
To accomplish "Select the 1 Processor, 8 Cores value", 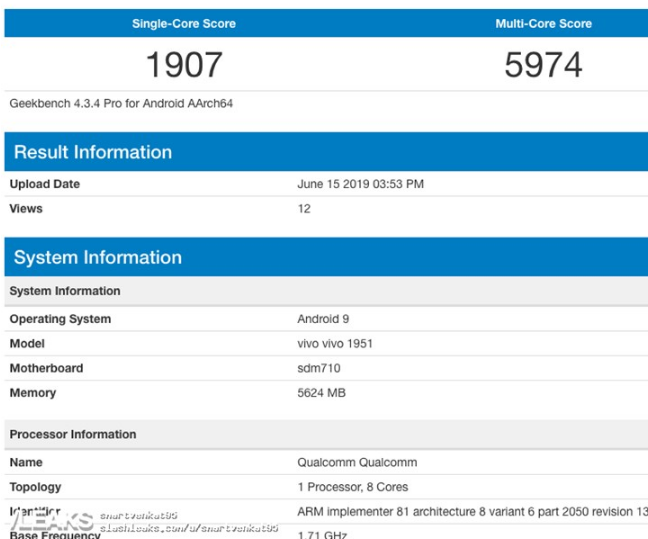I will click(353, 487).
